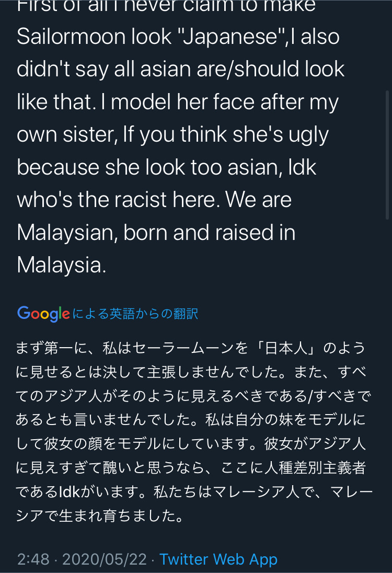Screen dimensions: 392x573
Task: Click 'Malaysian, born and raised in' line
Action: tap(156, 233)
